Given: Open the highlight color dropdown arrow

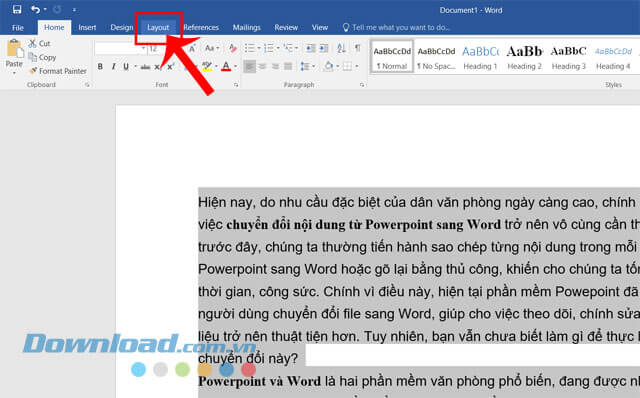Looking at the screenshot, I should click(x=216, y=67).
